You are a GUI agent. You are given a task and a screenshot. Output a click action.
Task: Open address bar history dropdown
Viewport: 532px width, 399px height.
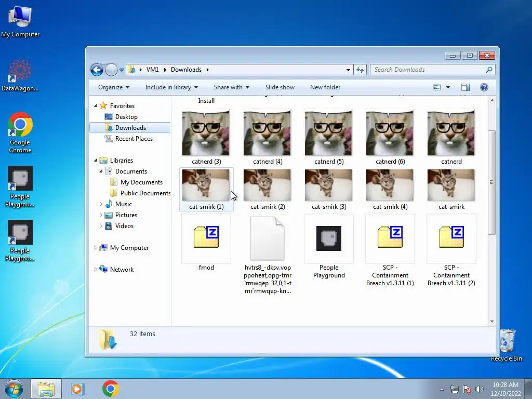[x=348, y=70]
